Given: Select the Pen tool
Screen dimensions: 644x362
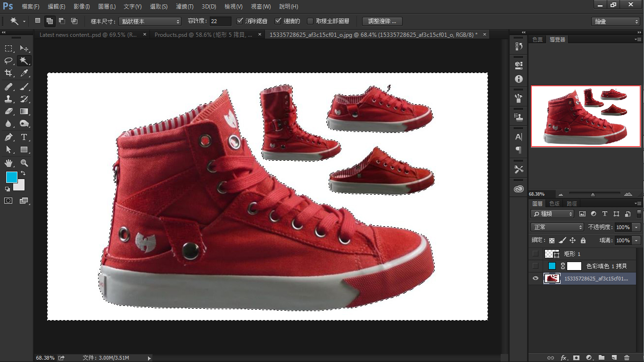Looking at the screenshot, I should (8, 137).
